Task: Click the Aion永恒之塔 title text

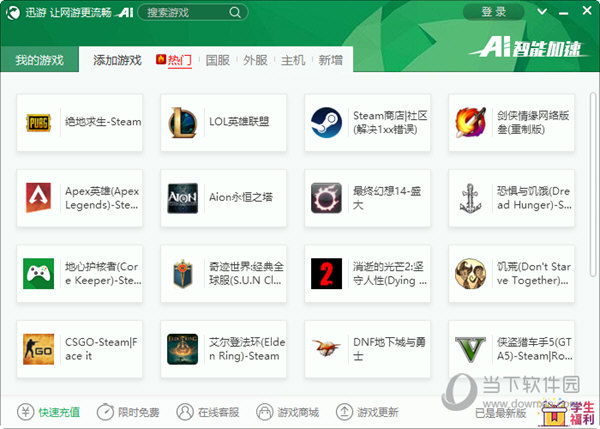Action: [241, 197]
